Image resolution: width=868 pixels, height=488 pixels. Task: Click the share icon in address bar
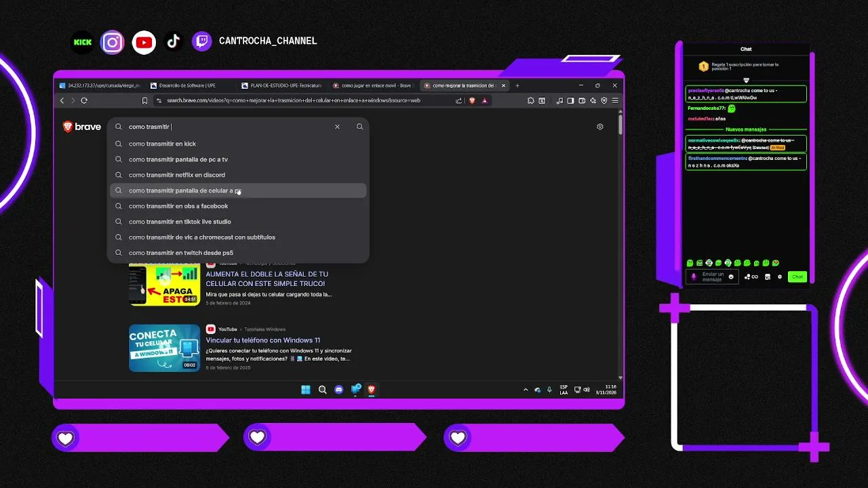tap(459, 100)
